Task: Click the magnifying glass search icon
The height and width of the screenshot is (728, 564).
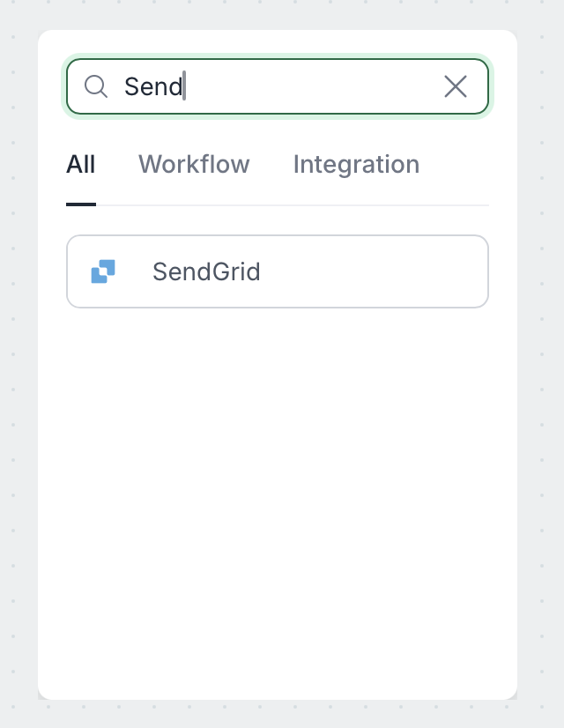Action: (95, 86)
